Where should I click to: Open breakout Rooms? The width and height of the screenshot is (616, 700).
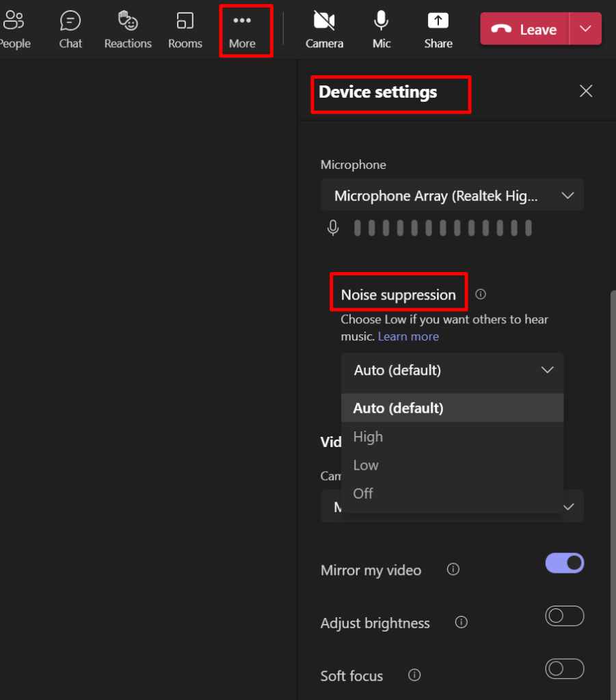pos(185,30)
